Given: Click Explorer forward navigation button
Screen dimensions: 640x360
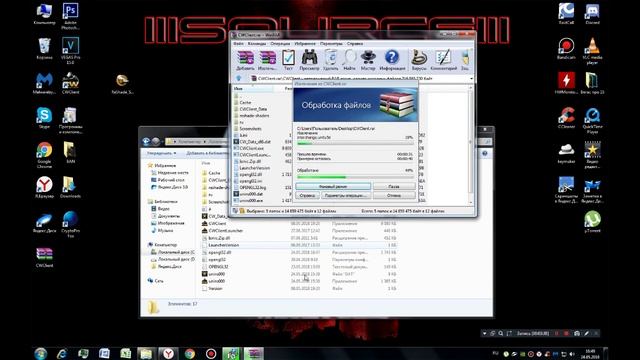Looking at the screenshot, I should [156, 142].
